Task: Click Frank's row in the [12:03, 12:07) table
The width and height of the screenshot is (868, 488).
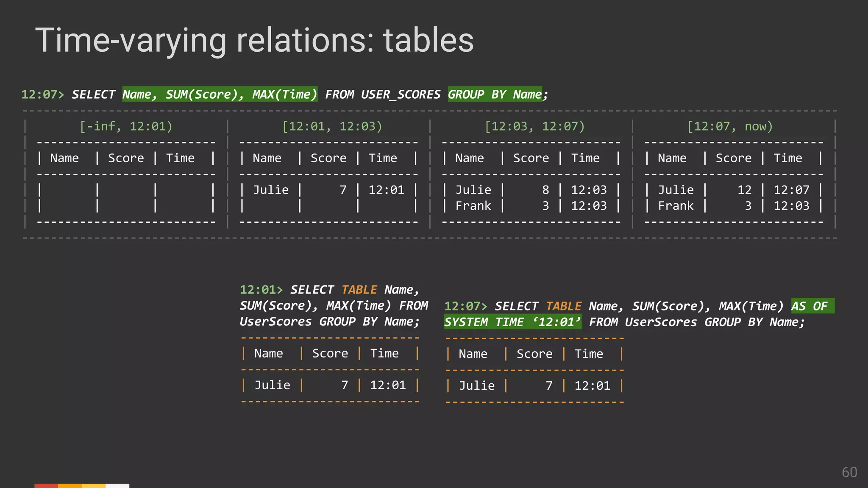Action: pyautogui.click(x=473, y=206)
